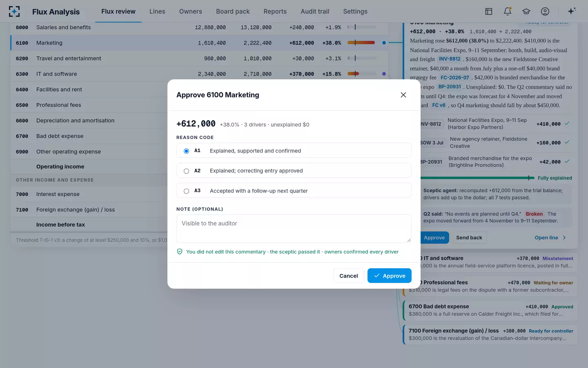This screenshot has width=588, height=368.
Task: Expand Open line chevron in side panel
Action: [x=564, y=238]
